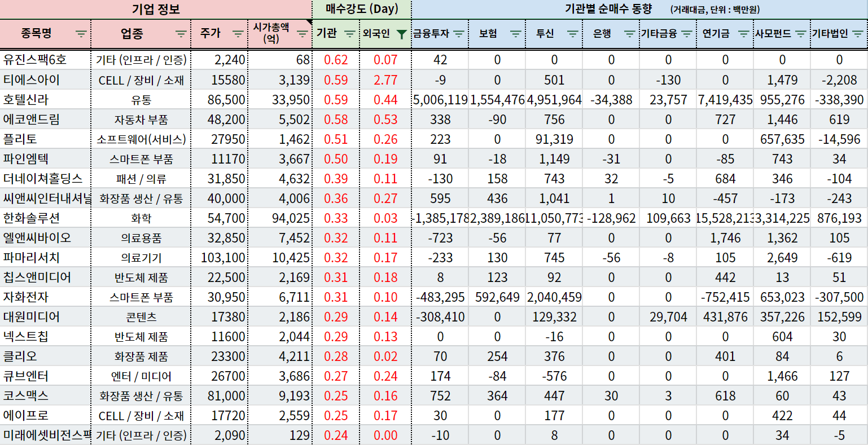Select 은행 value -128,962 for 한화솔루션
This screenshot has height=445, width=868.
(611, 218)
